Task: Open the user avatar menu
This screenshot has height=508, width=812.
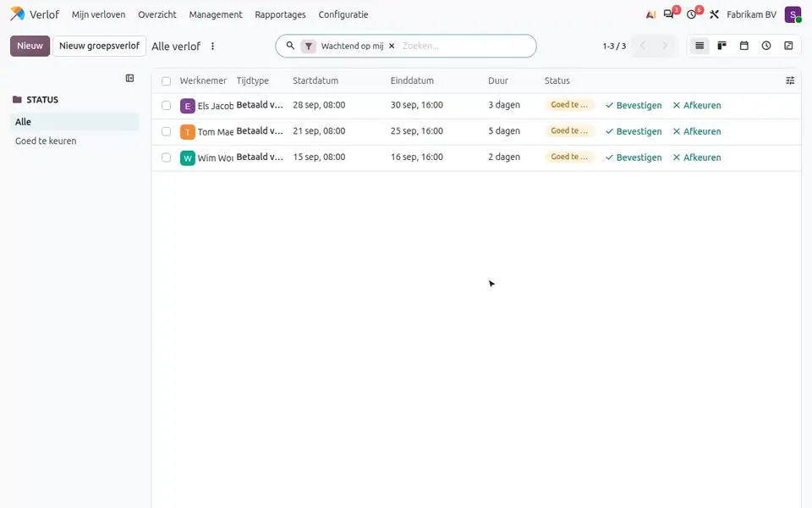Action: click(793, 14)
